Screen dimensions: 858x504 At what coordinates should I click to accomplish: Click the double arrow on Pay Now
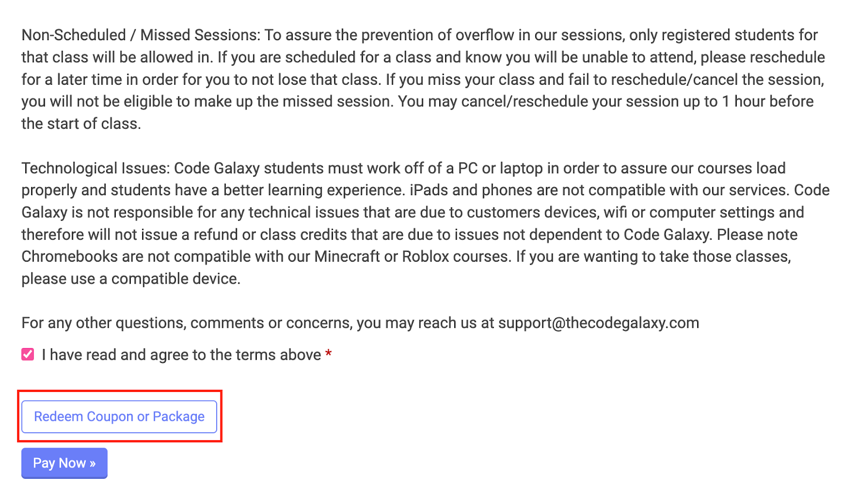[93, 463]
